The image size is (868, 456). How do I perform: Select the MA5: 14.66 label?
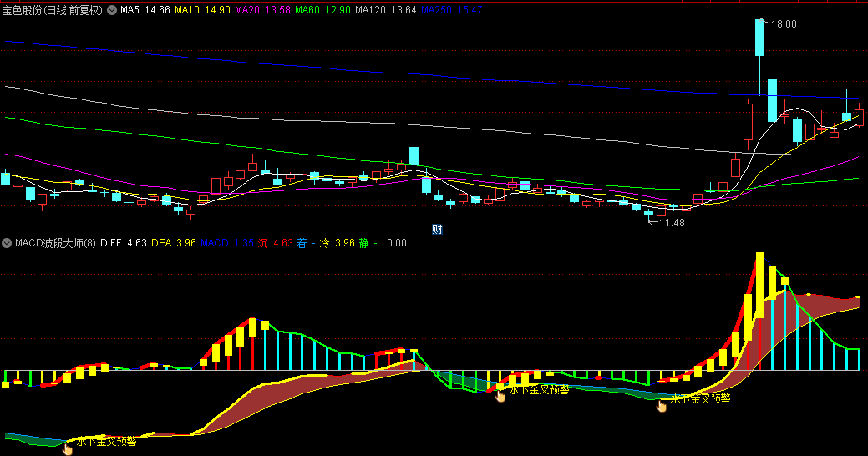(x=145, y=10)
